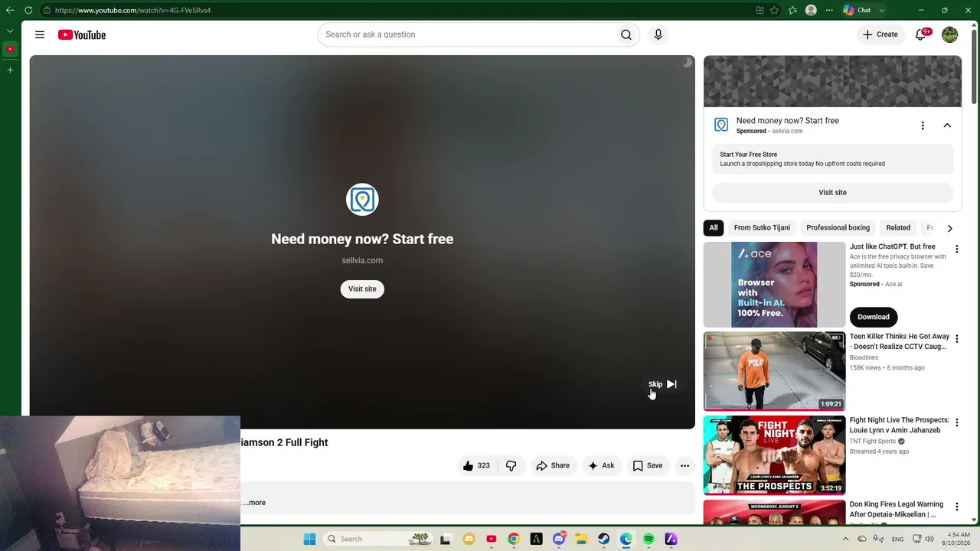Open the Bloodlines channel name
Screen dimensions: 980x551
point(864,357)
